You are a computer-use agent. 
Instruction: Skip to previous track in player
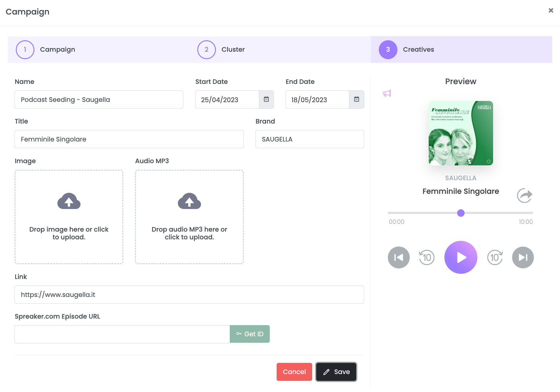399,257
